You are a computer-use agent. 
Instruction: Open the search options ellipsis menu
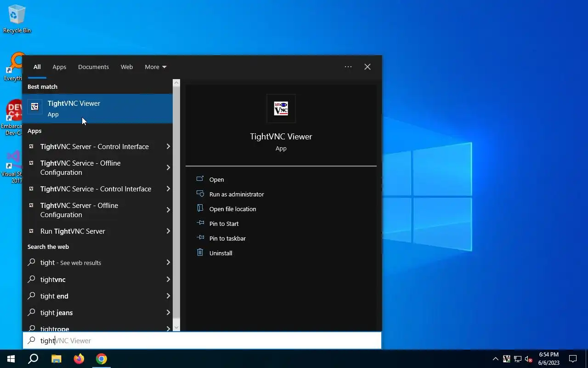pyautogui.click(x=348, y=67)
